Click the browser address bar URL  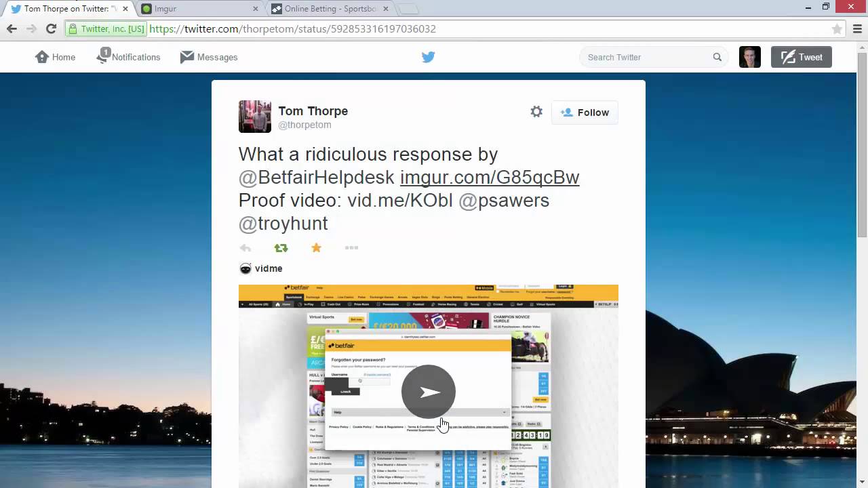292,29
